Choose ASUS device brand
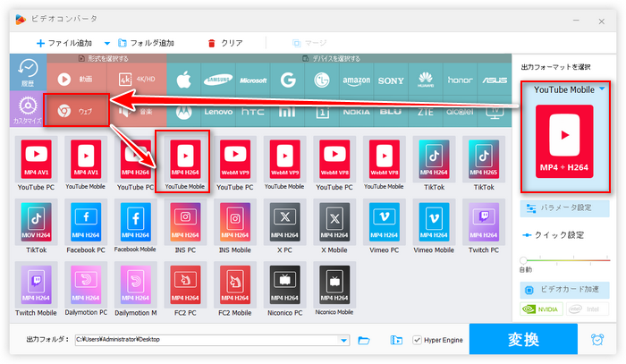The height and width of the screenshot is (364, 626). tap(495, 80)
